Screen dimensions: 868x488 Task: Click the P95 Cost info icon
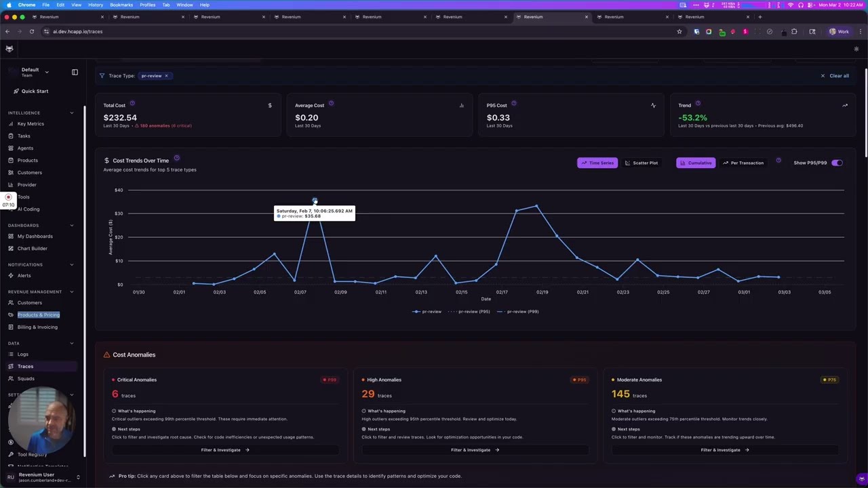pyautogui.click(x=513, y=104)
